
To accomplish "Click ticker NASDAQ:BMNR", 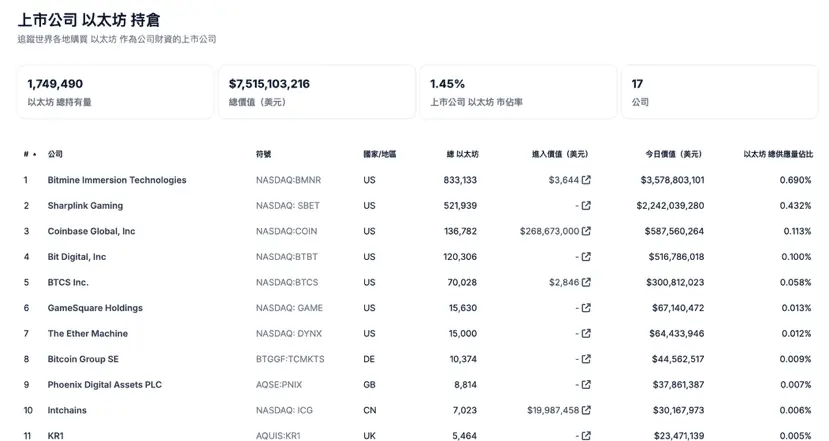I will 288,180.
